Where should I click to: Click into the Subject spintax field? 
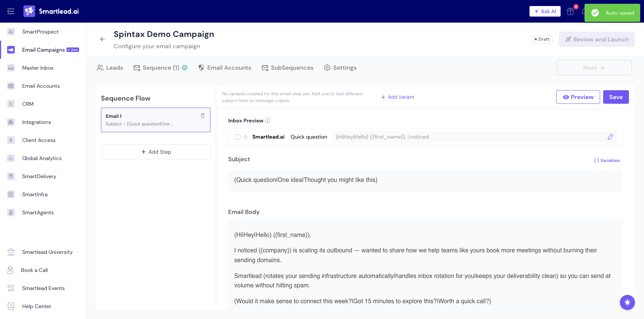(426, 181)
